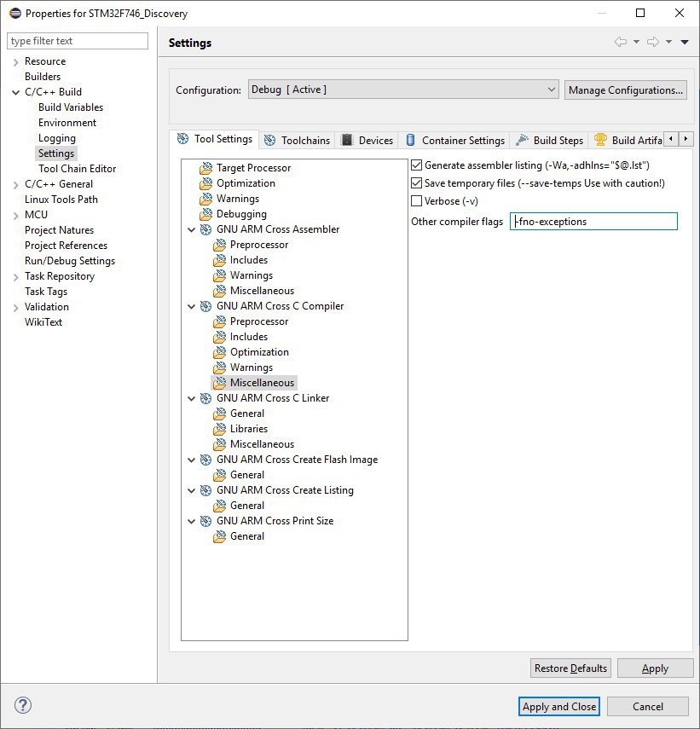
Task: Open back-history dropdown arrow
Action: click(636, 42)
